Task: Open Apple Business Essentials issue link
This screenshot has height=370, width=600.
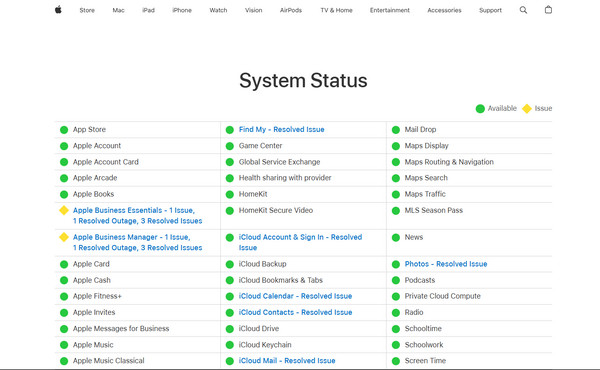Action: click(138, 216)
